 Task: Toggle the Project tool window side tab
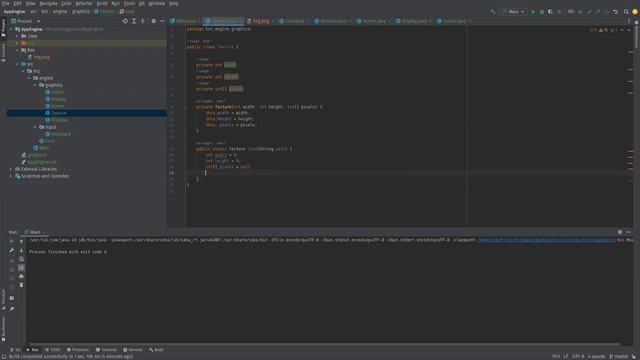(3, 28)
